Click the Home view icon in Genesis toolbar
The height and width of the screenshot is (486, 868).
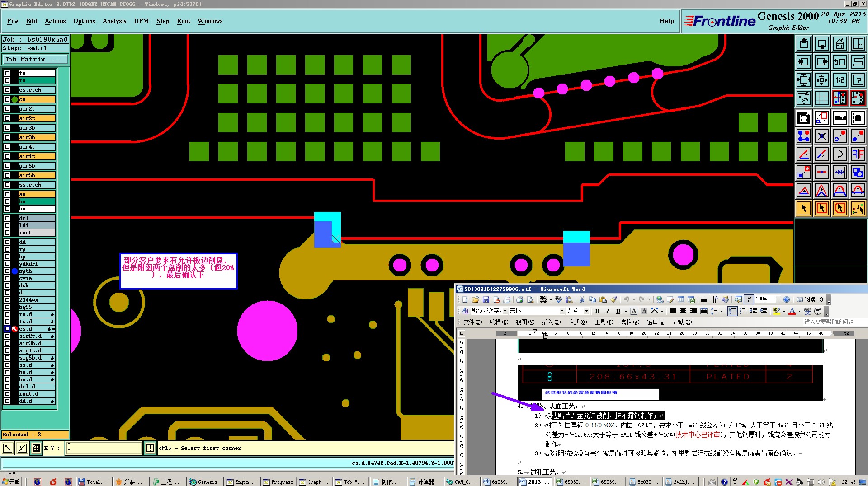pyautogui.click(x=840, y=44)
